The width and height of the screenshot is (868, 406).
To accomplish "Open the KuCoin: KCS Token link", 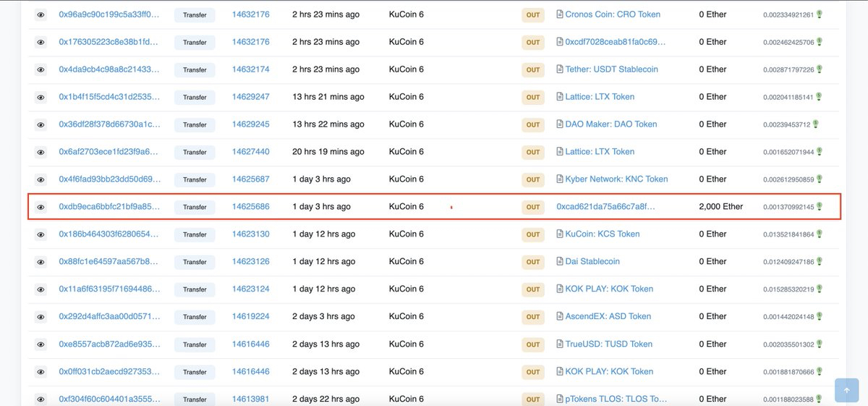I will pyautogui.click(x=603, y=234).
